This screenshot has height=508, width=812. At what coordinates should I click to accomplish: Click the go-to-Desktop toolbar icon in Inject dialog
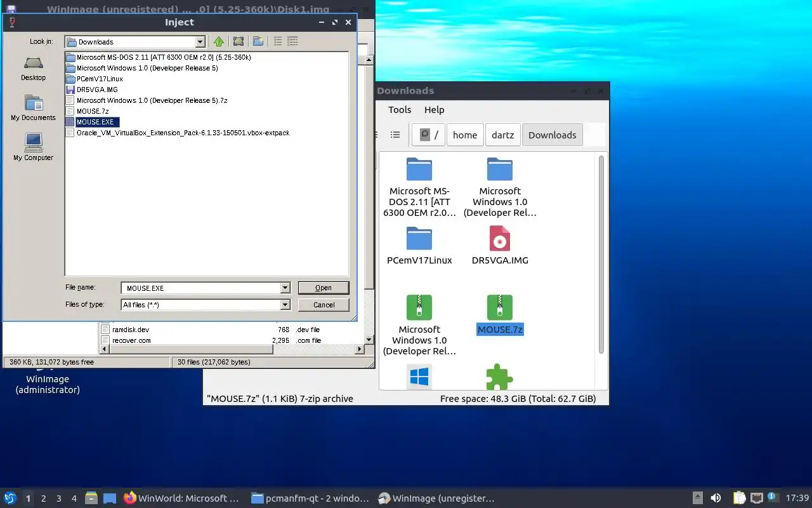coord(239,41)
